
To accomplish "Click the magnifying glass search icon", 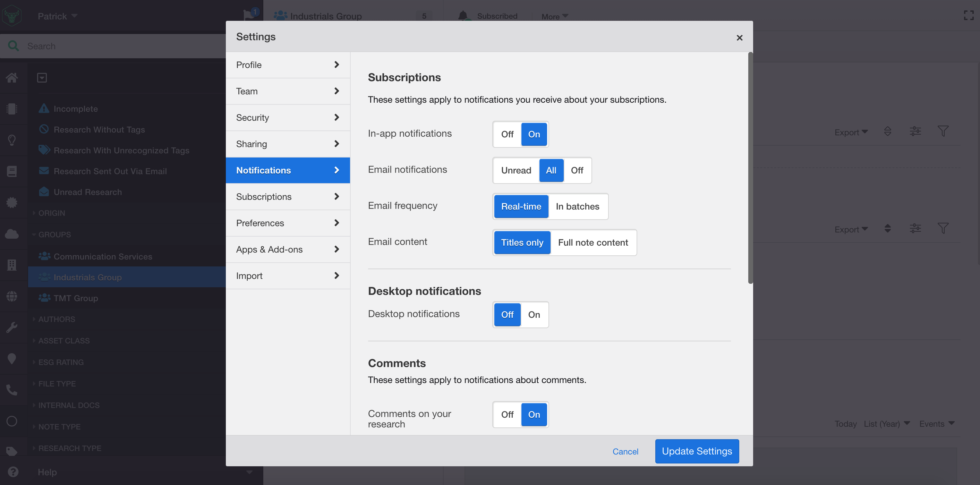I will [13, 46].
